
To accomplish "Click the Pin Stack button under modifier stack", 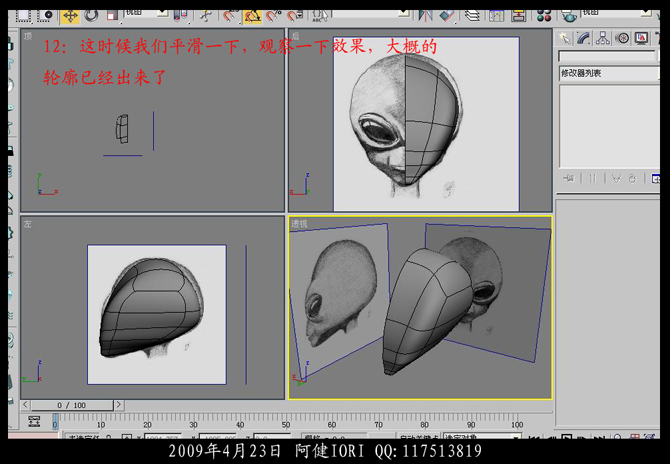I will tap(568, 178).
